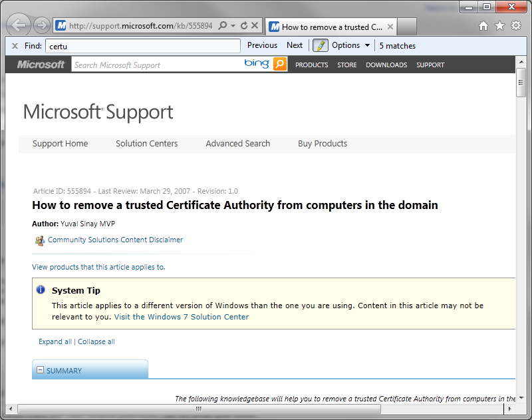Open Community Solutions Content Disclaimer link
This screenshot has height=420, width=532.
tap(115, 240)
